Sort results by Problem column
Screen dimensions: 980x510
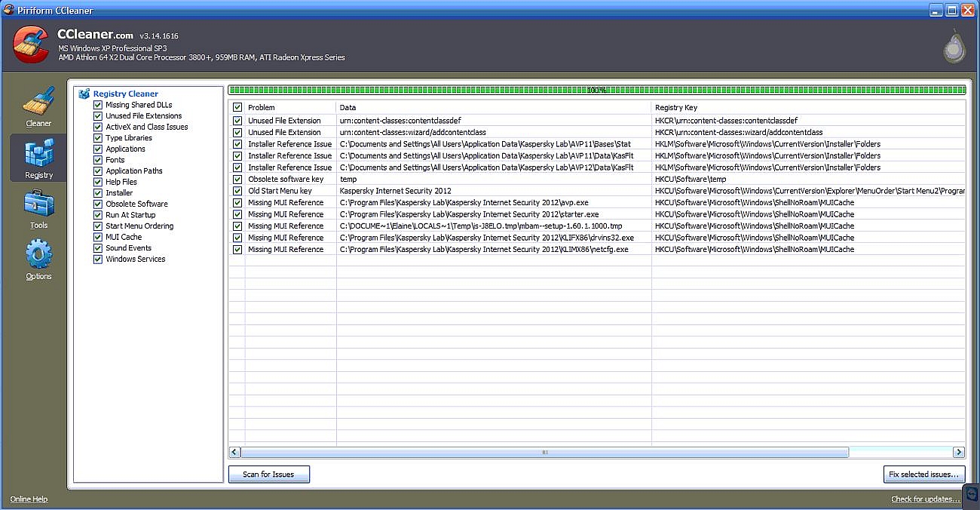[x=290, y=107]
